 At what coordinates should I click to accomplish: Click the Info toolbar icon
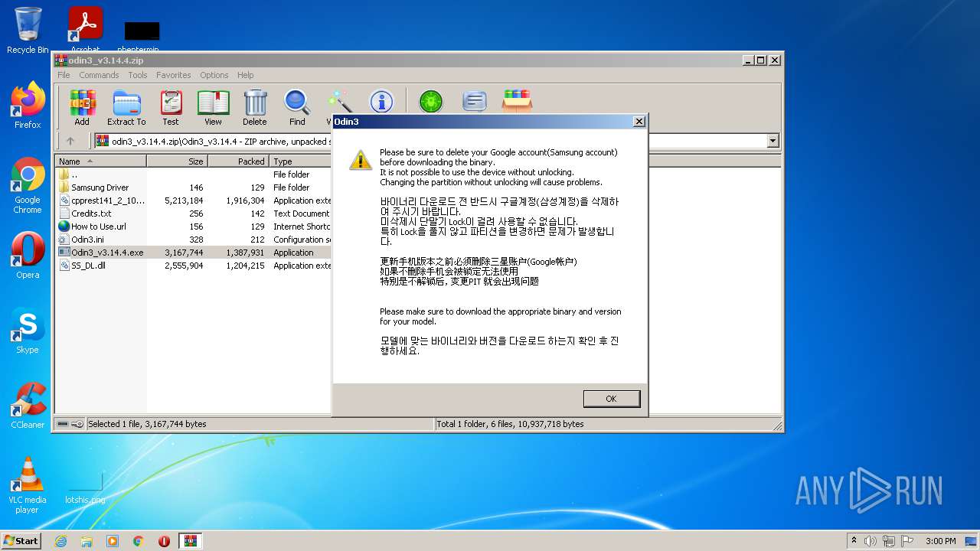[381, 102]
